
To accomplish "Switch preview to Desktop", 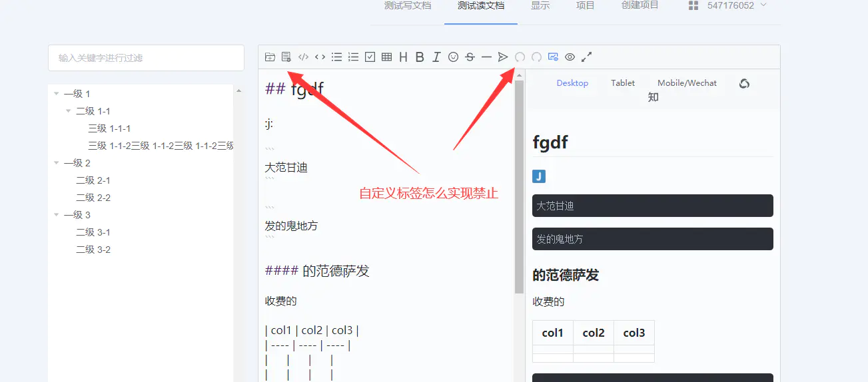I will [x=573, y=83].
